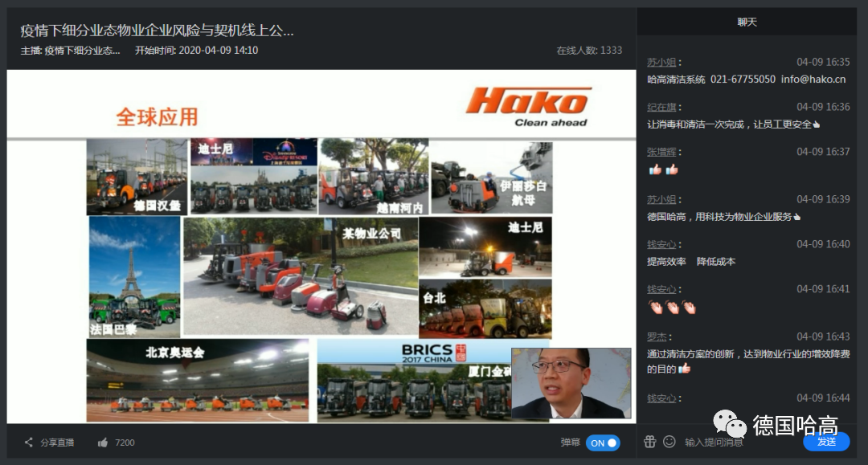Image resolution: width=868 pixels, height=465 pixels.
Task: Click the two thumbs-up emoji message by 张增辉
Action: 663,169
